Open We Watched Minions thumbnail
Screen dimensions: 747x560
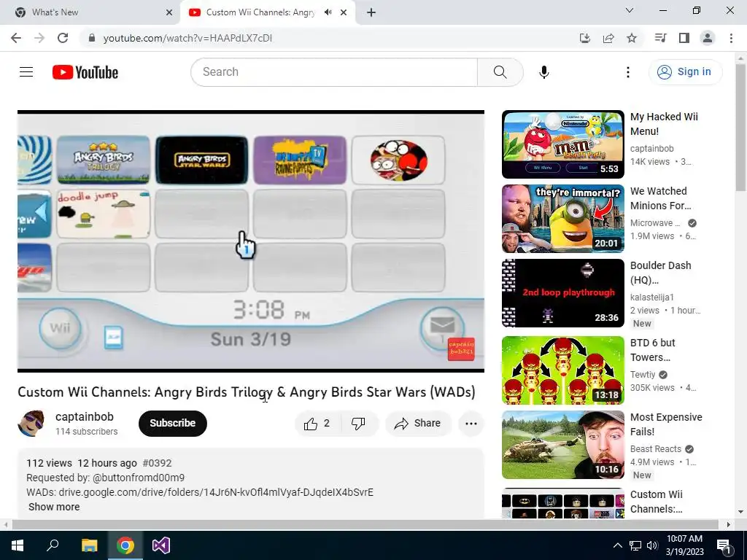(562, 219)
